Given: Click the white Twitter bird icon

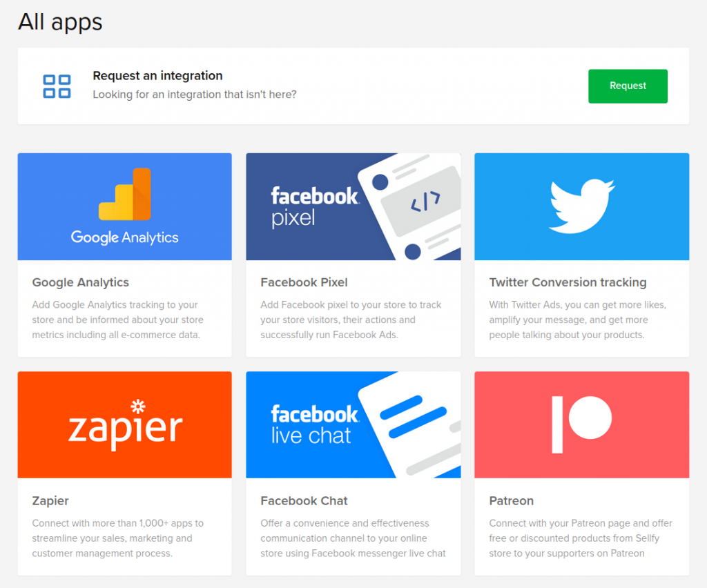Looking at the screenshot, I should point(582,206).
